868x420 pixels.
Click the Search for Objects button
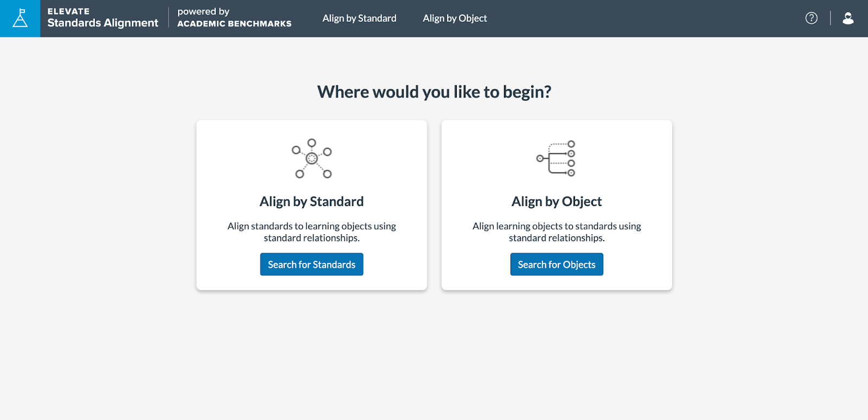[557, 264]
